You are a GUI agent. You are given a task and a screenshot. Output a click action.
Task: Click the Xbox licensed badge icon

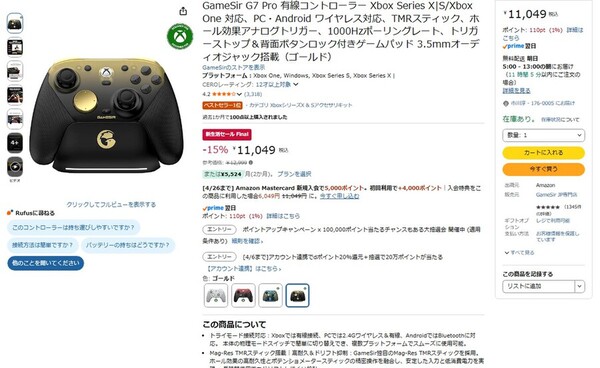coord(180,36)
